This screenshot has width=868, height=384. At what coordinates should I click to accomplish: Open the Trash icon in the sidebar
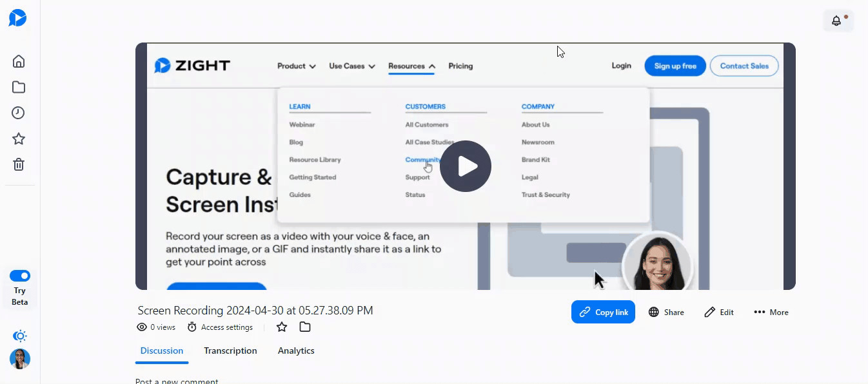pyautogui.click(x=19, y=164)
